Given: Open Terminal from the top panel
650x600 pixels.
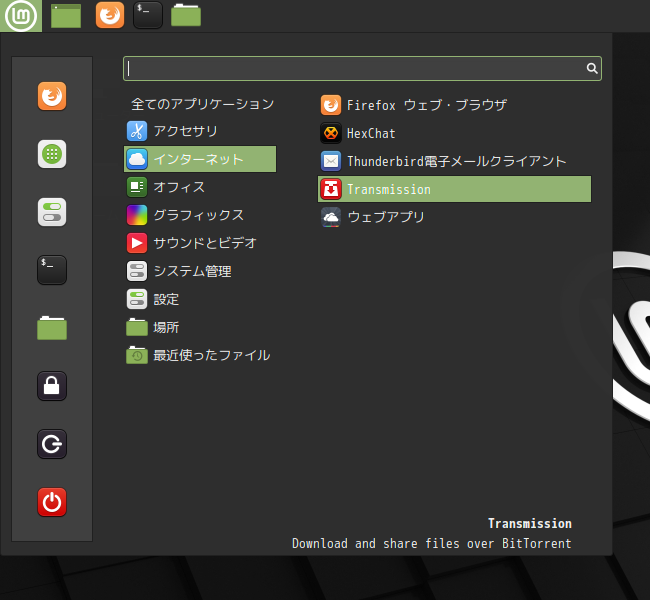Looking at the screenshot, I should coord(148,15).
